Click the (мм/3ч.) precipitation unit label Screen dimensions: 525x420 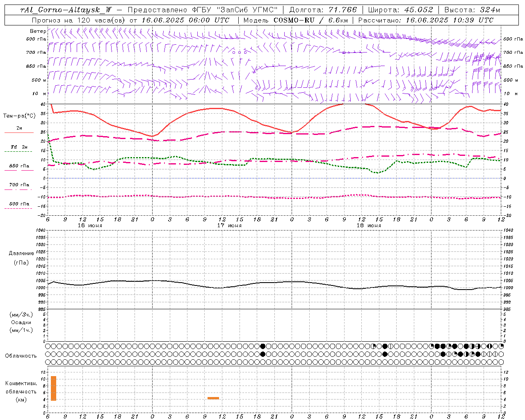pos(21,315)
